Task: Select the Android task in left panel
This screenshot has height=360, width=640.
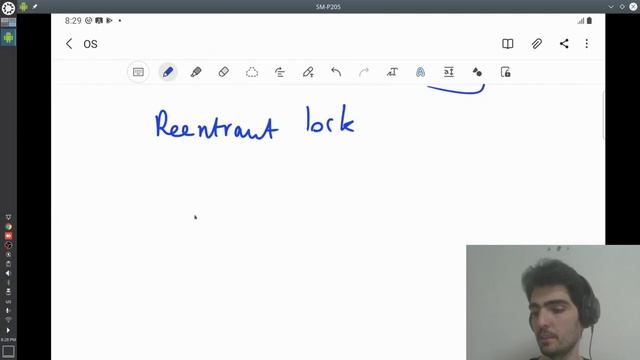Action: [8, 38]
